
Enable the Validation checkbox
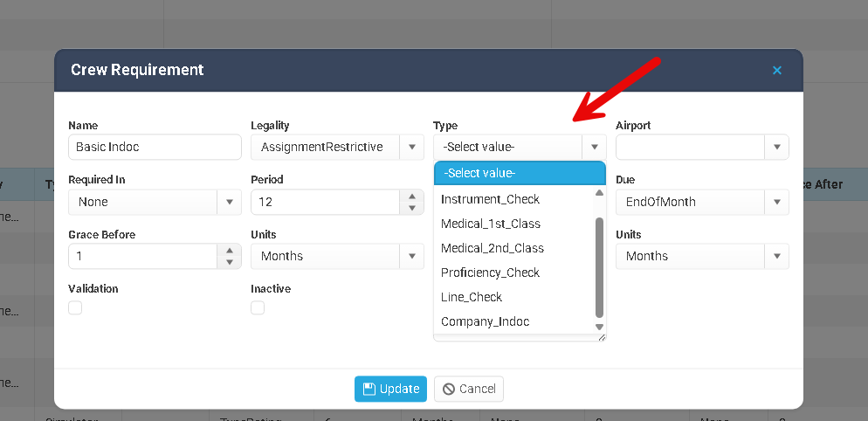pyautogui.click(x=75, y=307)
